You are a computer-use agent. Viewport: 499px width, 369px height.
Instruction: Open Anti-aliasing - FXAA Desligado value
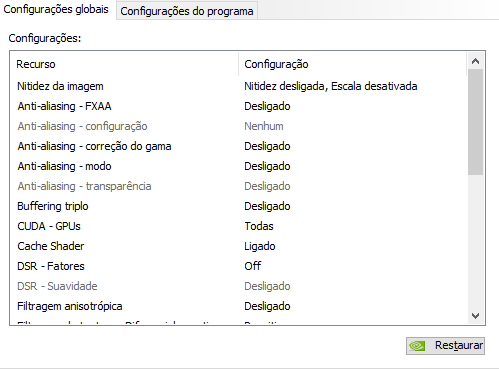pyautogui.click(x=267, y=106)
